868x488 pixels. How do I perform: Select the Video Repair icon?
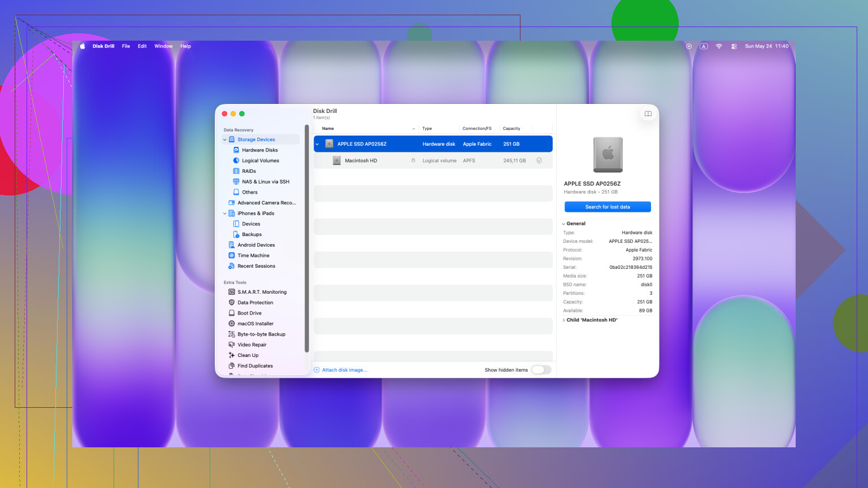pyautogui.click(x=232, y=345)
